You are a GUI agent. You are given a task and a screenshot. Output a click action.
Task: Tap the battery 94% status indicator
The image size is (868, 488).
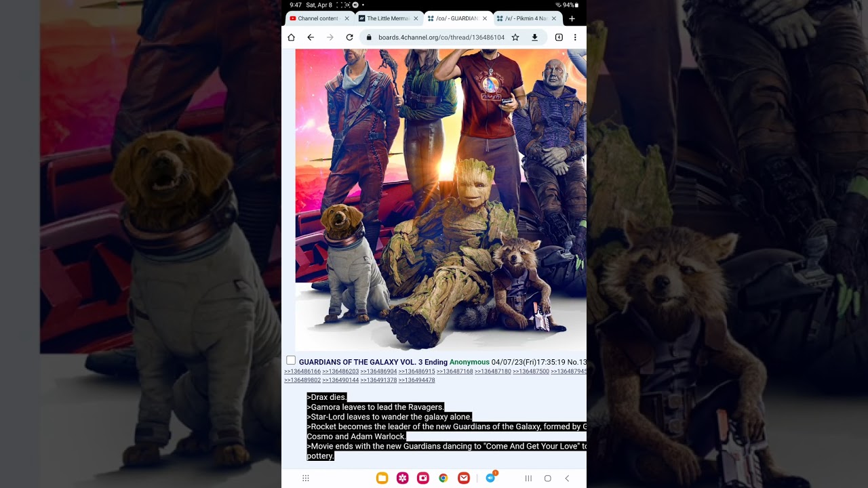point(570,5)
